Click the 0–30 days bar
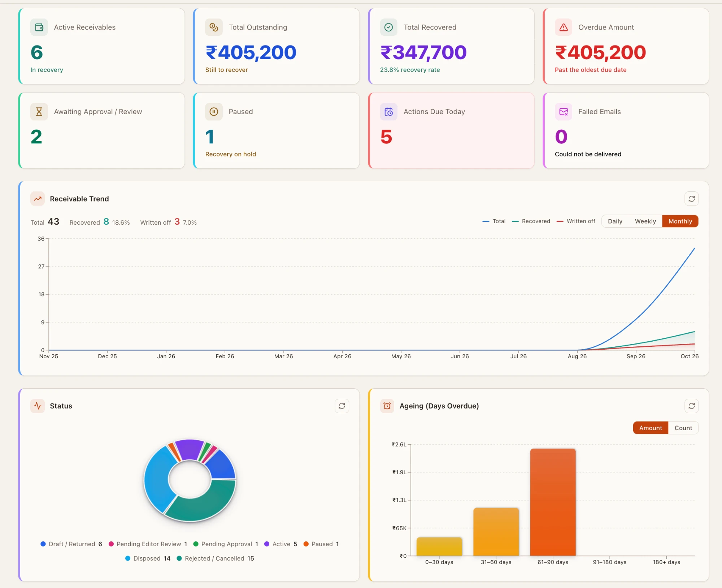 pos(439,546)
